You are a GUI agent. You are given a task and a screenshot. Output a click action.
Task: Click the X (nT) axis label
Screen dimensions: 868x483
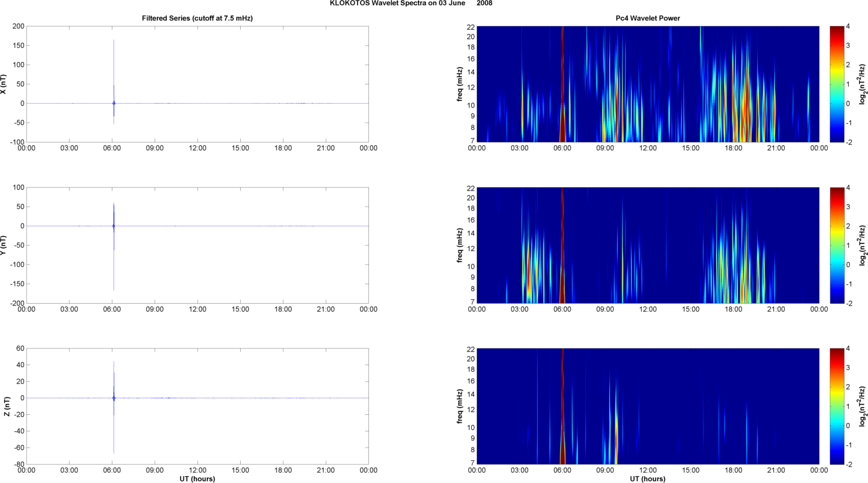coord(4,85)
